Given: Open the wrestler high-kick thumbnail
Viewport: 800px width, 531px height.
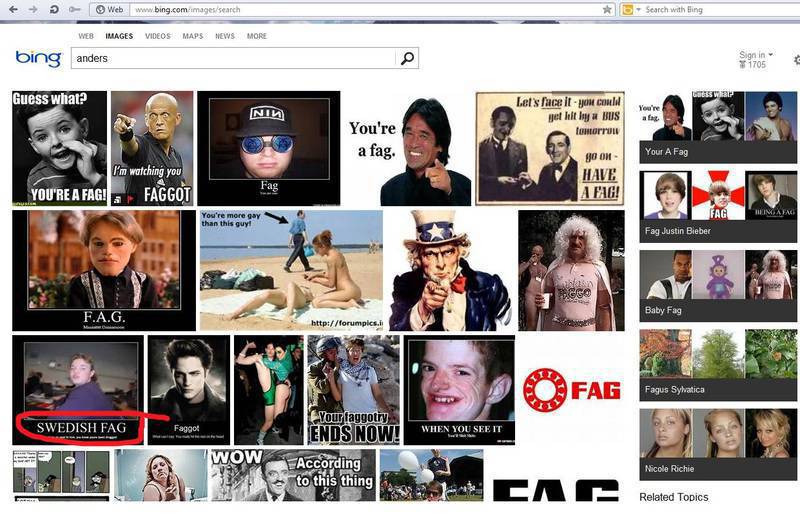Looking at the screenshot, I should coord(268,390).
